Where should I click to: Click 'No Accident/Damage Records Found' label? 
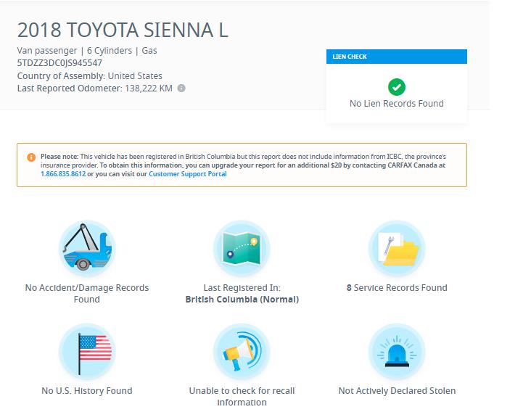[x=87, y=293]
